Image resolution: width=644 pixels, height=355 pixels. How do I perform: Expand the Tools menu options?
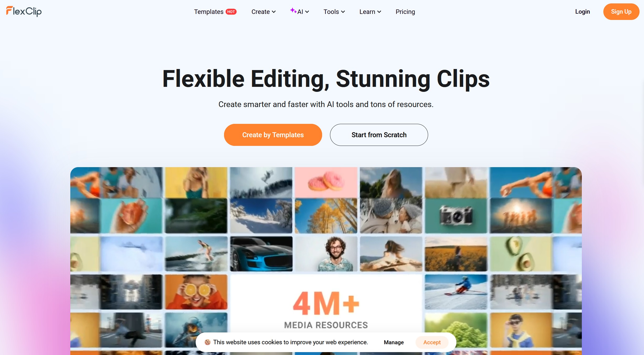pos(334,12)
